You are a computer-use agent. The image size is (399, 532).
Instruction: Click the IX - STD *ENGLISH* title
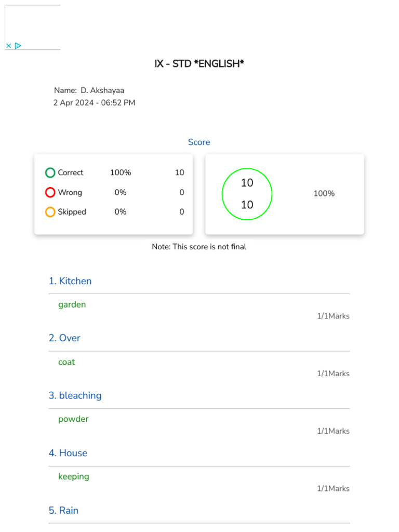pos(199,64)
